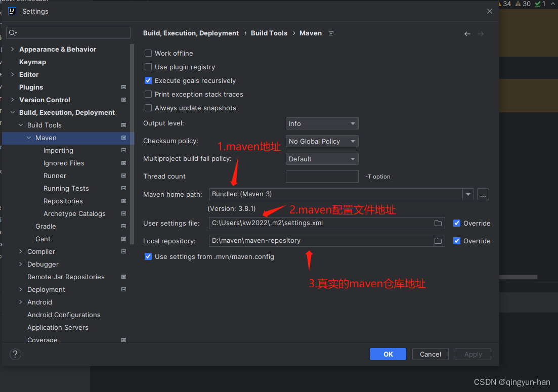Click project icon beside Running Tests row
The height and width of the screenshot is (392, 558).
click(123, 188)
